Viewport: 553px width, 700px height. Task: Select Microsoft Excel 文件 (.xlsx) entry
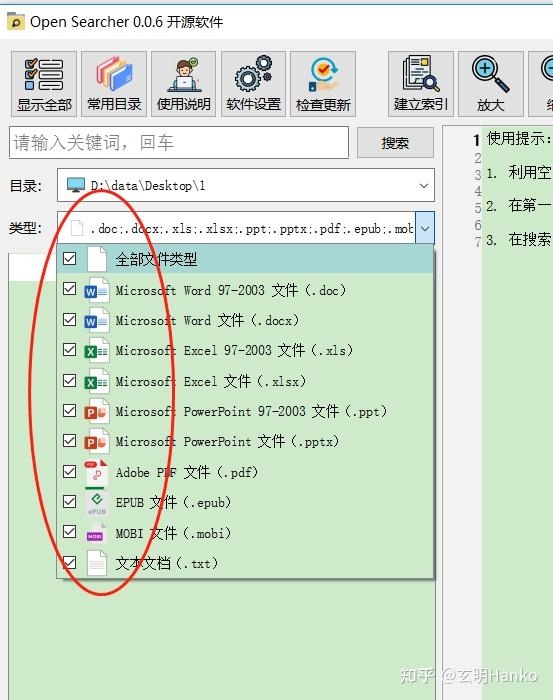(245, 381)
